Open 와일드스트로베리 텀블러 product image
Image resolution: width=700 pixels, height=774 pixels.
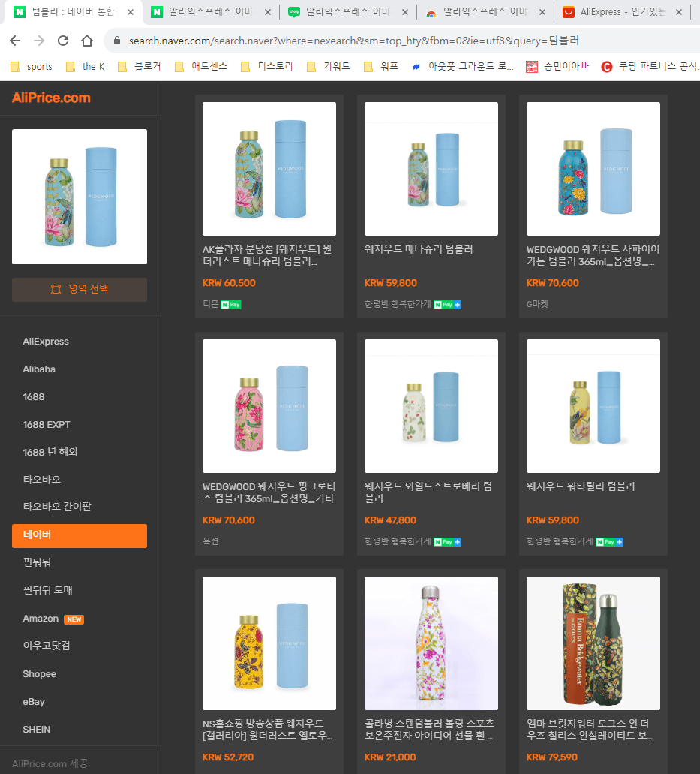coord(431,405)
